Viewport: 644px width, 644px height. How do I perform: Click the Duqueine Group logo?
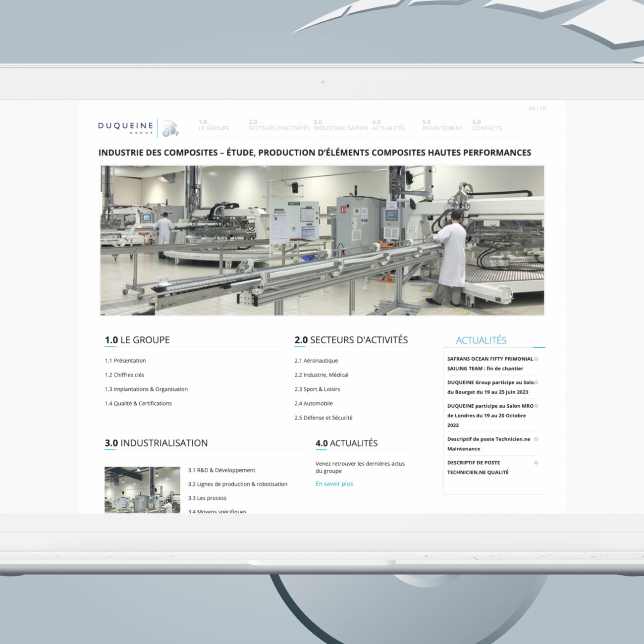coord(138,128)
